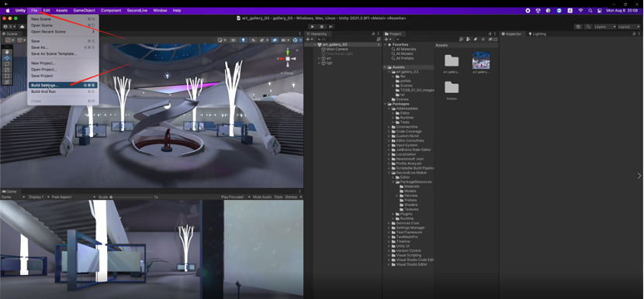Choose Build Settings... from File menu
This screenshot has width=644, height=299.
coord(64,85)
